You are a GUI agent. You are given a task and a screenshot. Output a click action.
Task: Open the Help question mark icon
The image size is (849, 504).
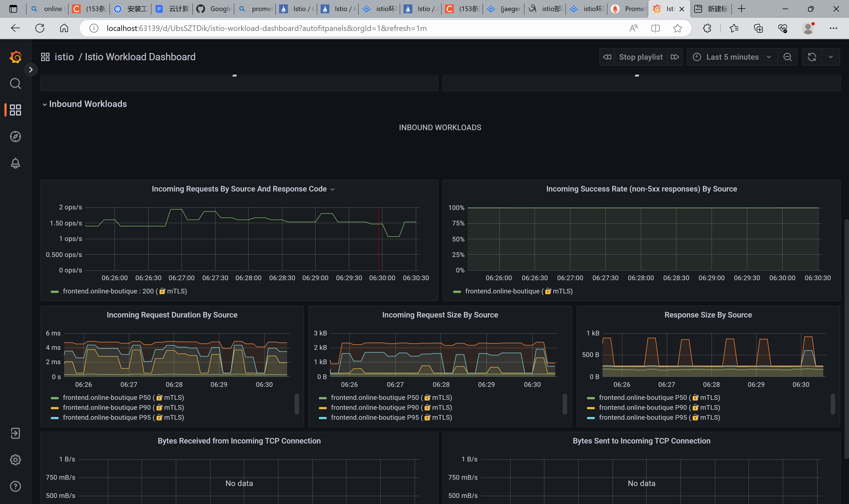pyautogui.click(x=15, y=486)
